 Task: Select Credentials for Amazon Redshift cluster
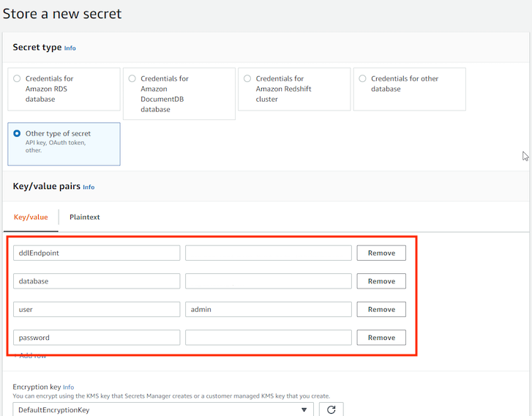247,78
